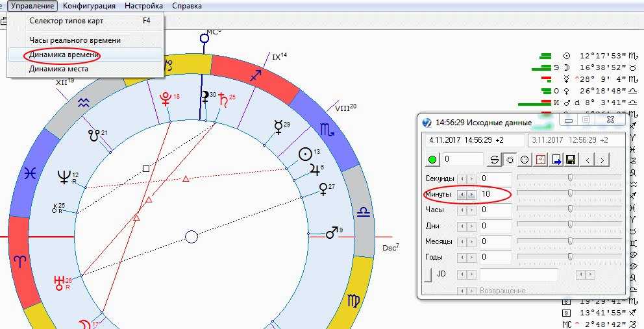Click the next step '>' button

(x=602, y=160)
